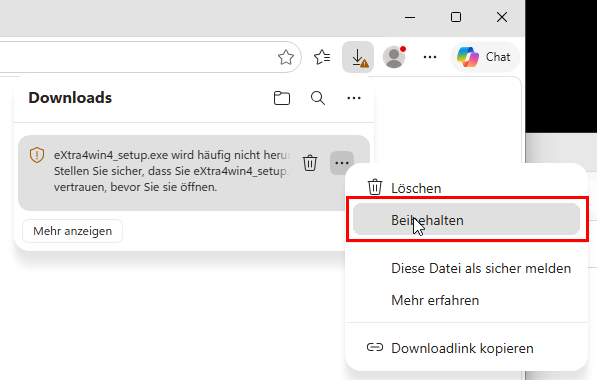Delete eXtra4win4_setup.exe using trash icon
The height and width of the screenshot is (380, 597).
pos(310,163)
